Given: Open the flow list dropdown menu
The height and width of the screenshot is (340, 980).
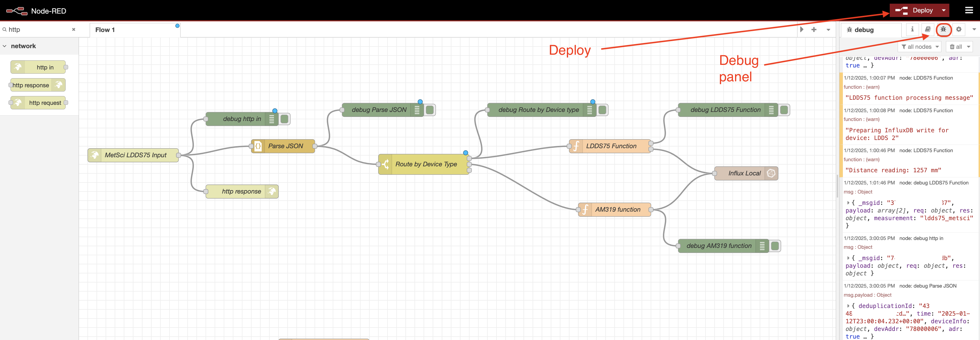Looking at the screenshot, I should click(x=828, y=30).
